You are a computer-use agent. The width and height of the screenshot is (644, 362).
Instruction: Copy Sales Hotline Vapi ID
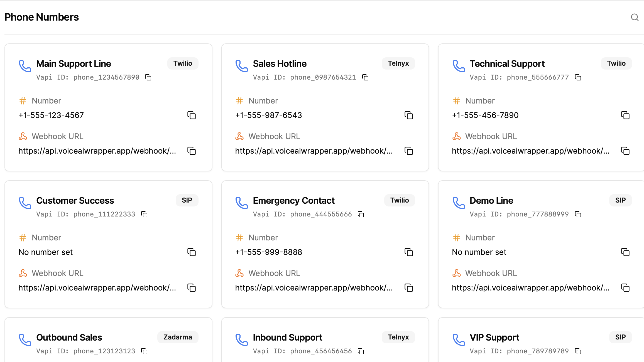click(x=365, y=77)
